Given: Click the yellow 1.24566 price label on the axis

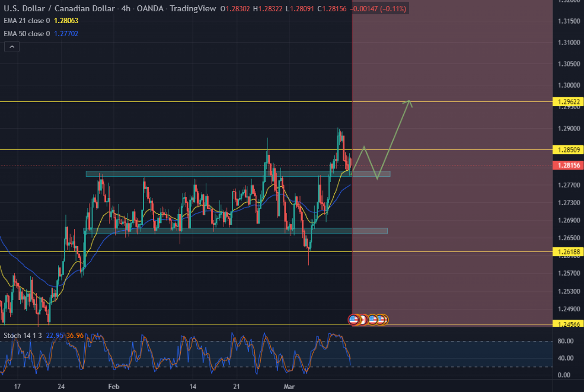Looking at the screenshot, I should coord(569,324).
